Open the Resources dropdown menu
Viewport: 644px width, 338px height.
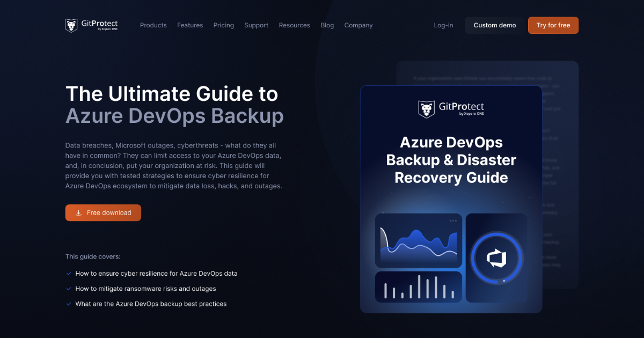(294, 25)
